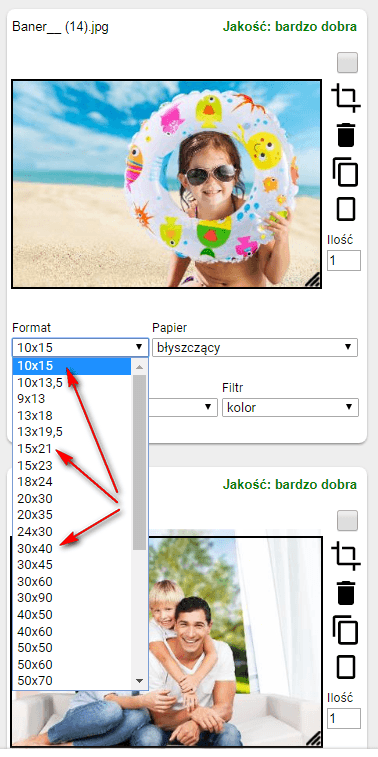Screen dimensions: 378x757
Task: Choose 40x50 format option
Action: (x=72, y=615)
